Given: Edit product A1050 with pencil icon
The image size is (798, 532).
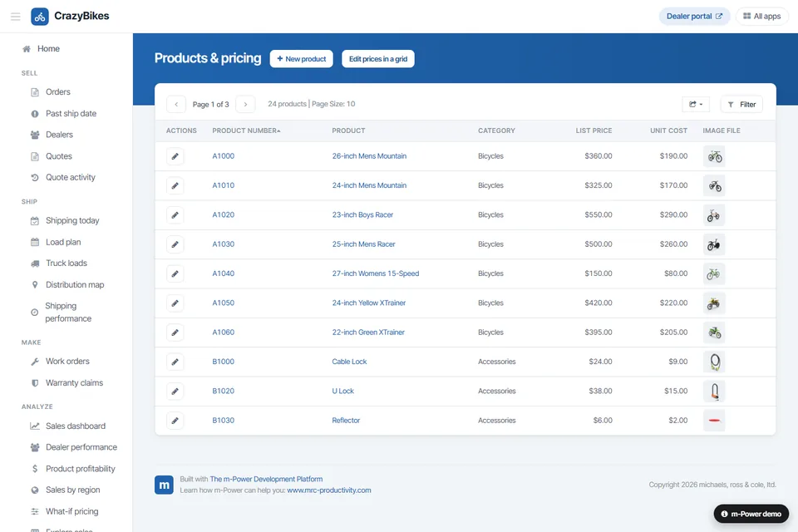Looking at the screenshot, I should coord(175,303).
